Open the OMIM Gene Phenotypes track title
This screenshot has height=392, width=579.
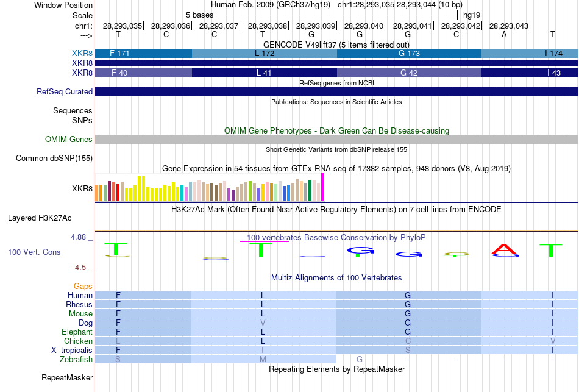336,131
